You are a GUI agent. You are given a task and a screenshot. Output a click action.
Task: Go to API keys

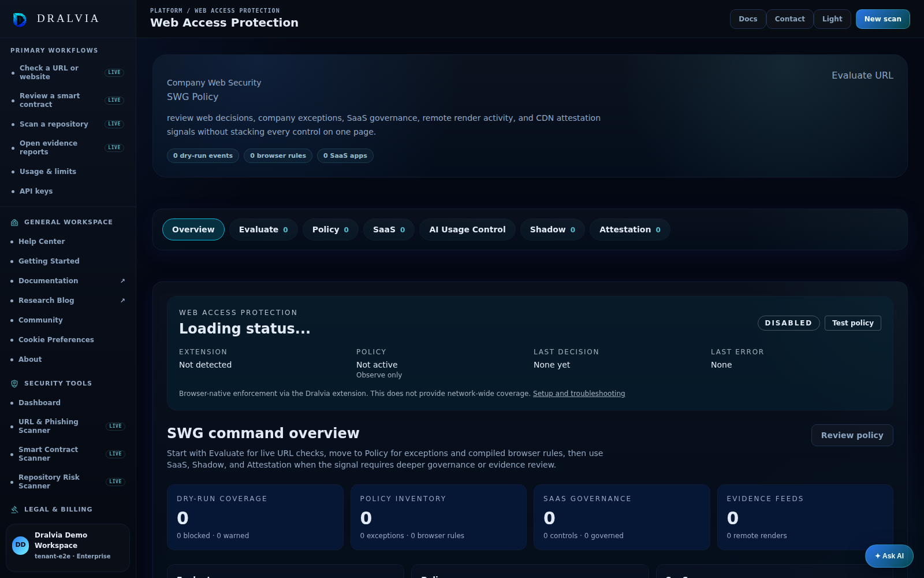click(x=68, y=191)
